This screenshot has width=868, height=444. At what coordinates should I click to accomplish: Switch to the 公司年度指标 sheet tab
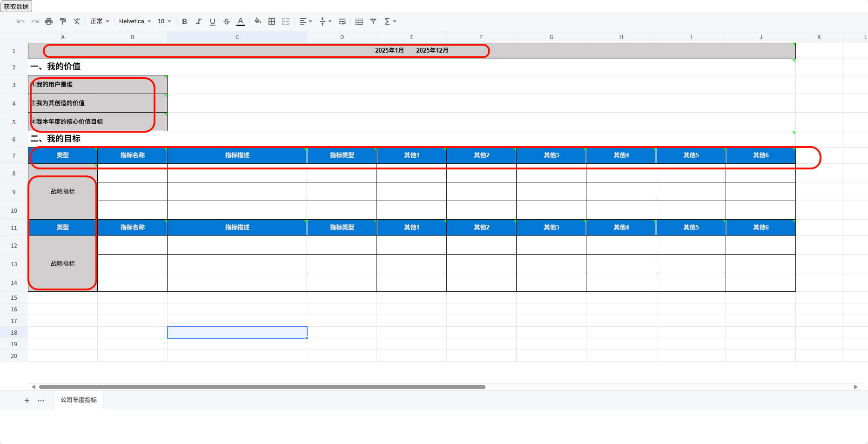tap(78, 400)
